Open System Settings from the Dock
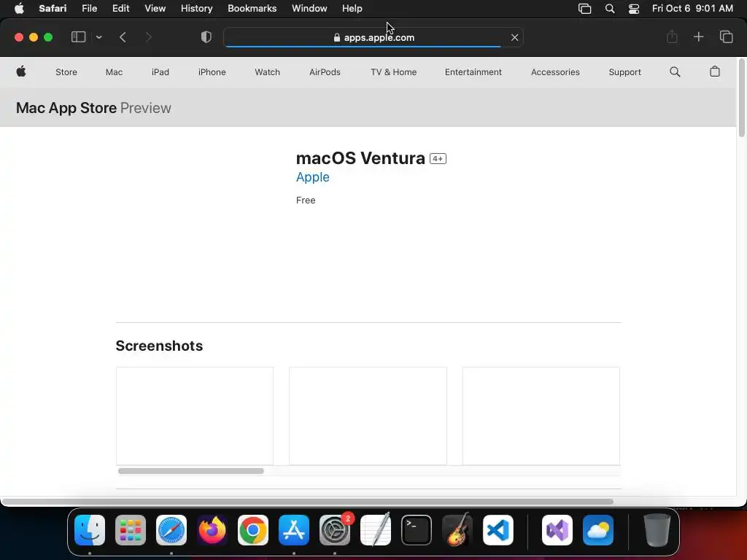Image resolution: width=747 pixels, height=560 pixels. tap(334, 530)
